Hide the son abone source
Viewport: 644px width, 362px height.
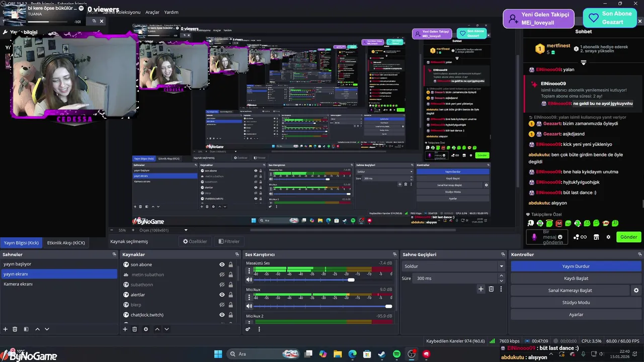click(222, 264)
